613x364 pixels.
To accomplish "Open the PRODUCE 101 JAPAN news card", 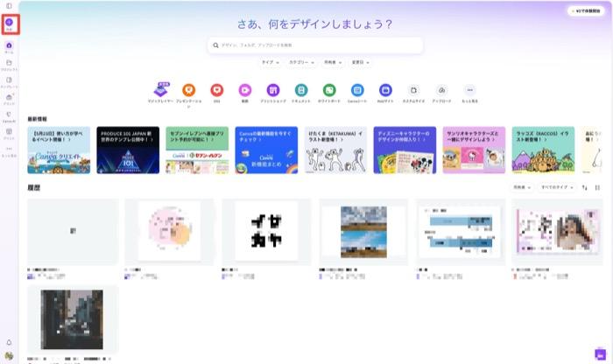I will coord(128,150).
